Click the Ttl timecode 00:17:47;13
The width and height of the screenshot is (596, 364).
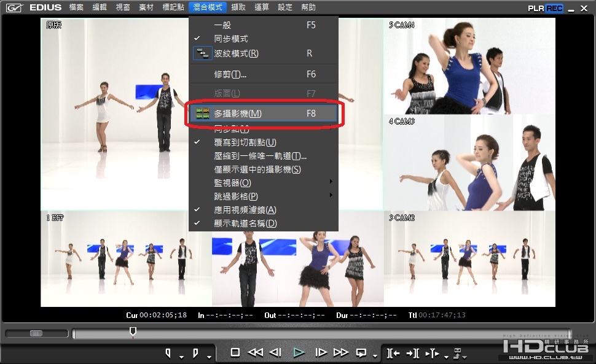pos(437,315)
